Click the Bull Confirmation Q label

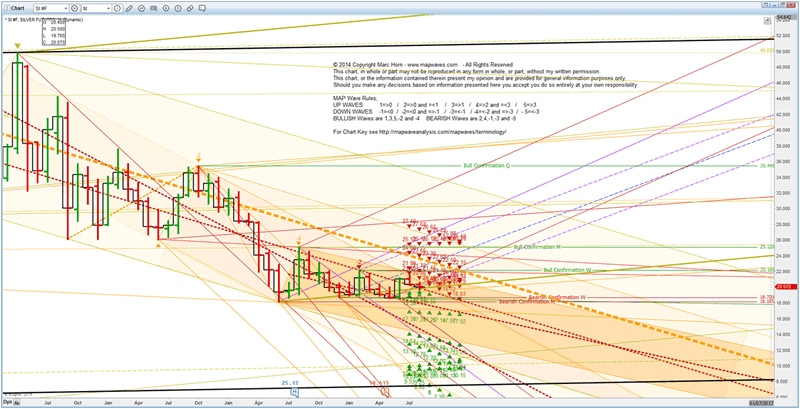click(486, 166)
